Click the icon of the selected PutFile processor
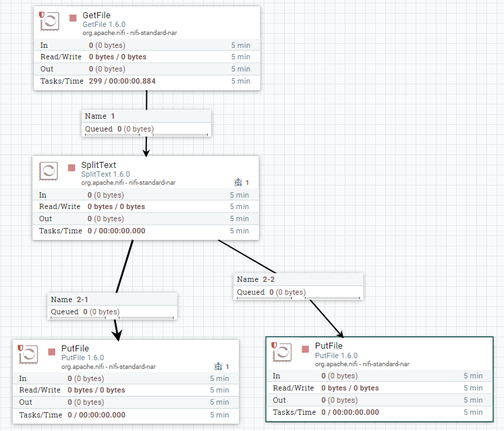Image resolution: width=504 pixels, height=431 pixels. coord(282,353)
